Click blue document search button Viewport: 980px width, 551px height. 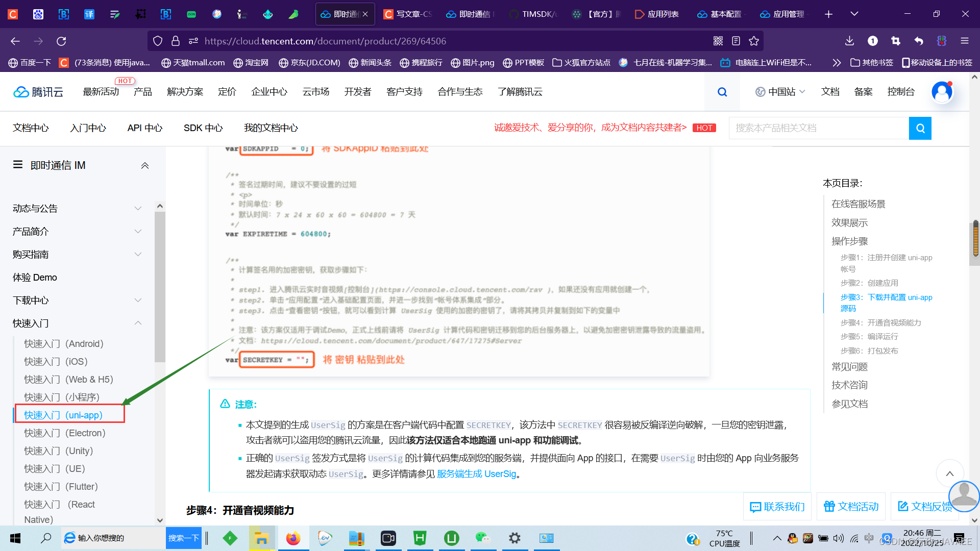coord(920,128)
